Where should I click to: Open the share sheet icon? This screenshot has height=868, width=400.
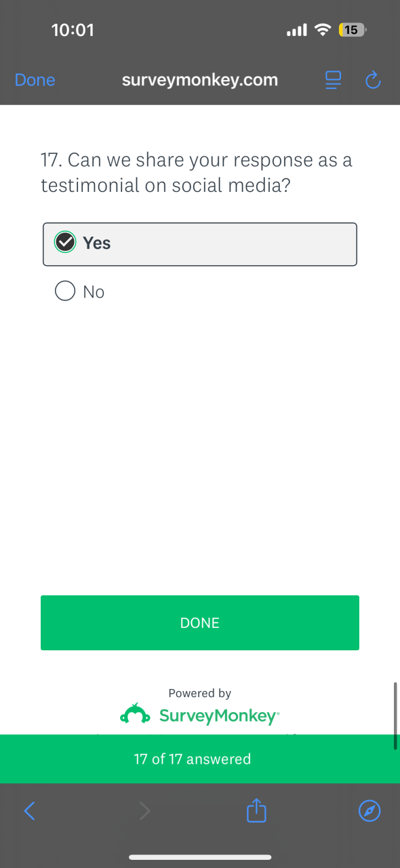pyautogui.click(x=256, y=810)
